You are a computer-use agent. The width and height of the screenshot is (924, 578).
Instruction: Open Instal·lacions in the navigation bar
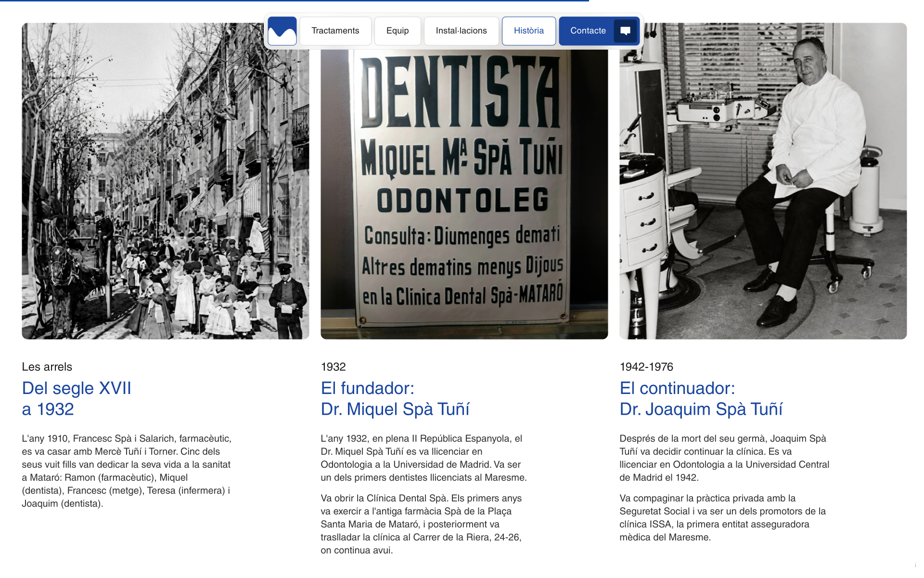(461, 31)
